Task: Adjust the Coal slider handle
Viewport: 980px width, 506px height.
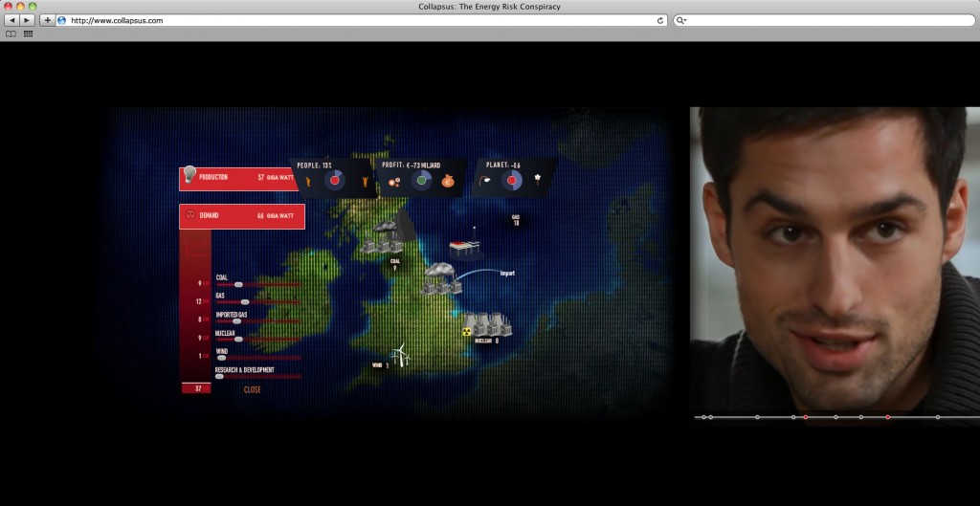Action: coord(238,284)
